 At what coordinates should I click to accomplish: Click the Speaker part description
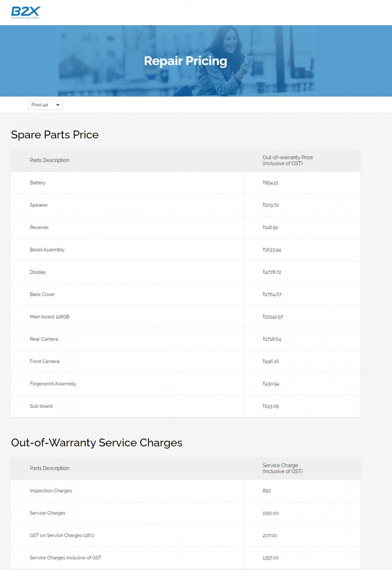(39, 205)
